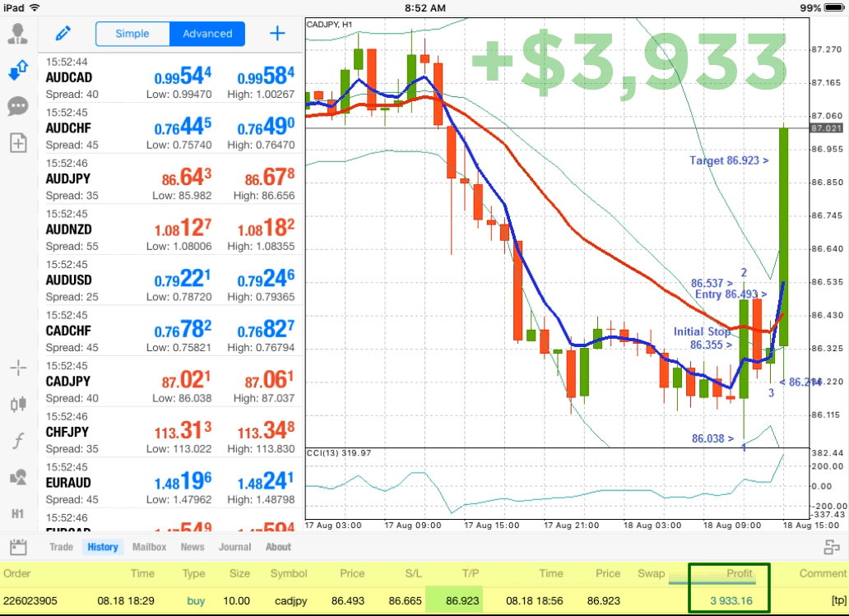Open the calendar icon in bottom panel
Screen dimensions: 849x616
[18, 547]
